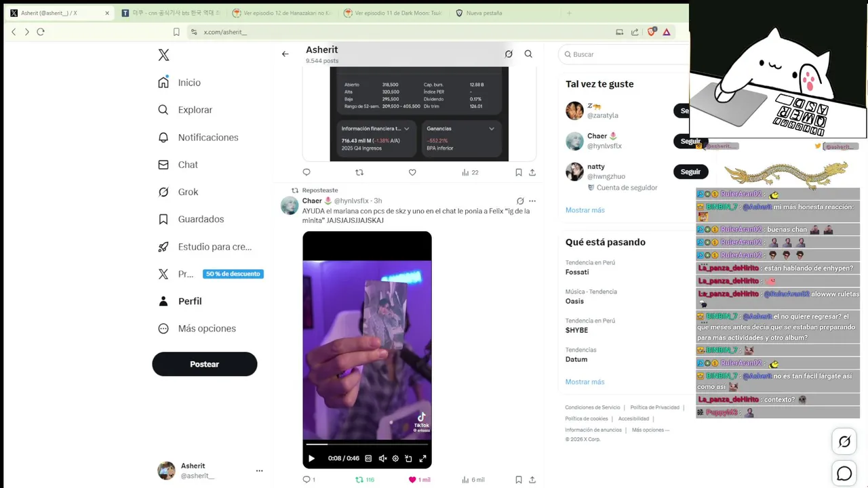868x488 pixels.
Task: Open the Grok icon in Asherit's header
Action: (509, 54)
